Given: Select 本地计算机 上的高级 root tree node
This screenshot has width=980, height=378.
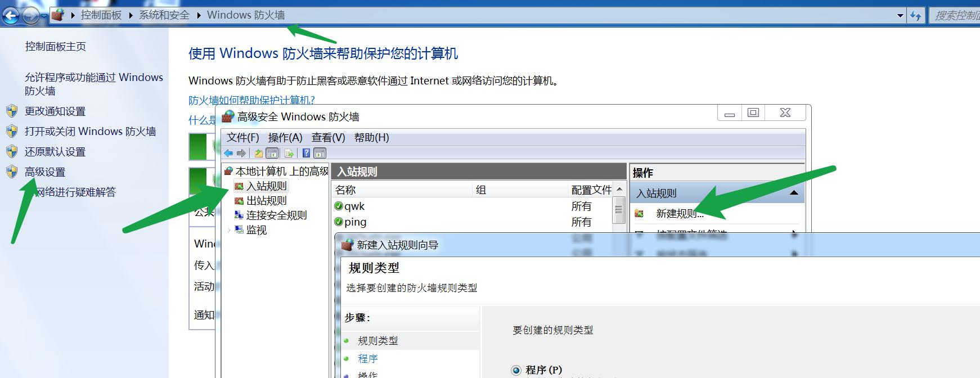Looking at the screenshot, I should click(281, 172).
